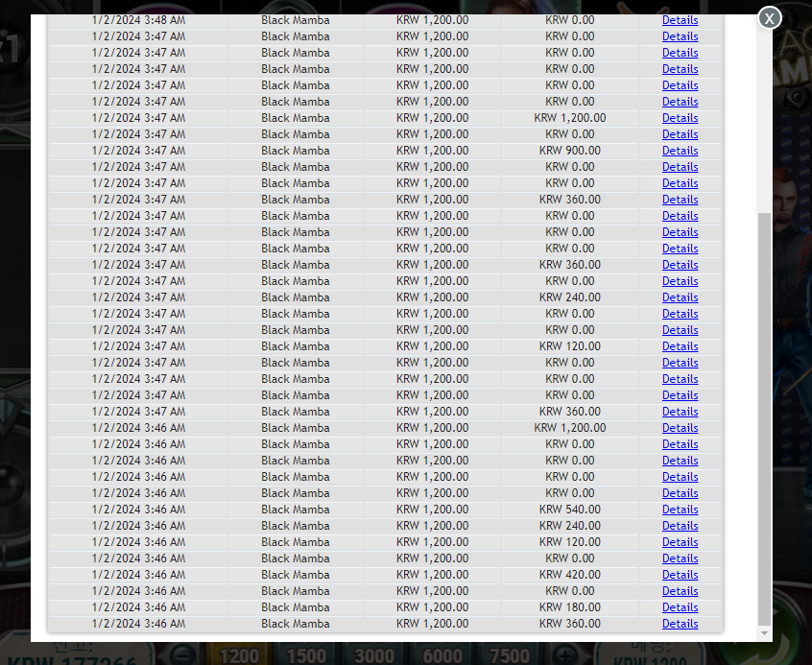Screen dimensions: 812x665
Task: Choose the 7500 bet button in game
Action: [x=510, y=655]
